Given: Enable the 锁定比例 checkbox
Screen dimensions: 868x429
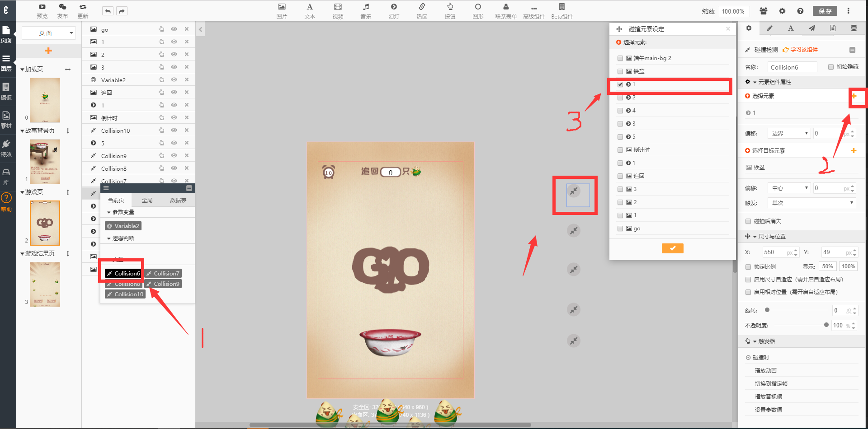Looking at the screenshot, I should (748, 267).
